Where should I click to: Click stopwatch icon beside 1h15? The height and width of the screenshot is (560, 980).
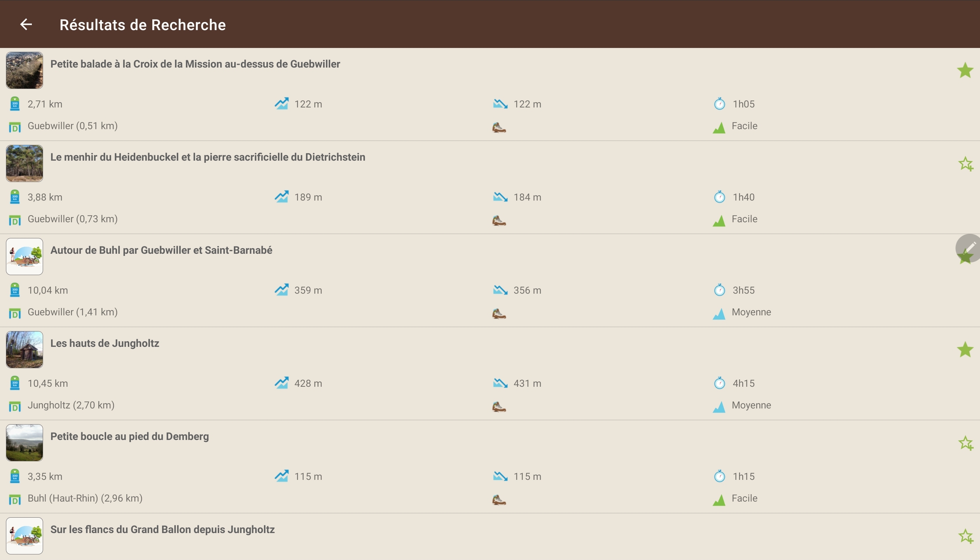720,476
